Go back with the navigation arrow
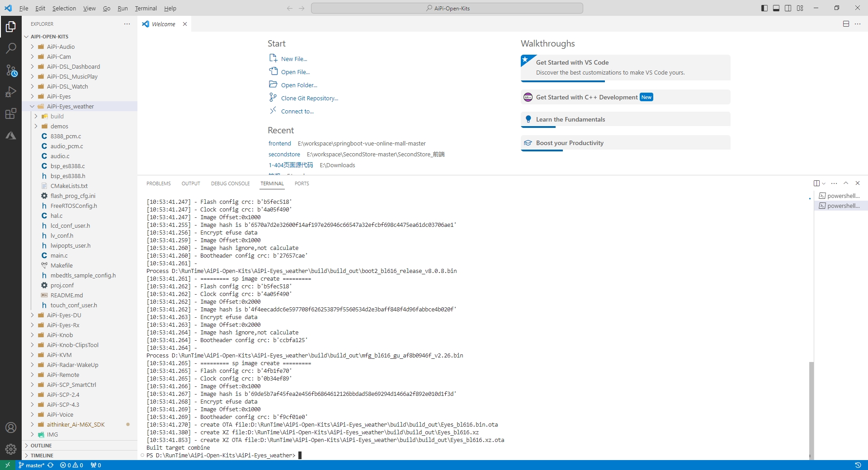 (290, 8)
